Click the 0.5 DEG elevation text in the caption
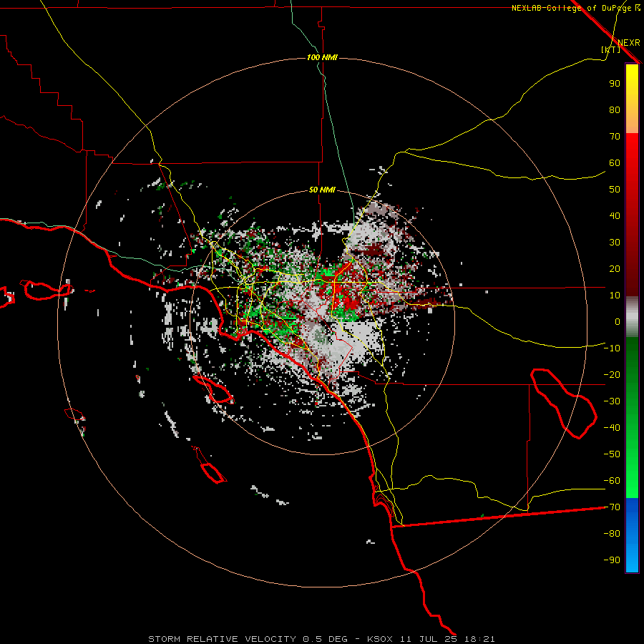 click(325, 639)
